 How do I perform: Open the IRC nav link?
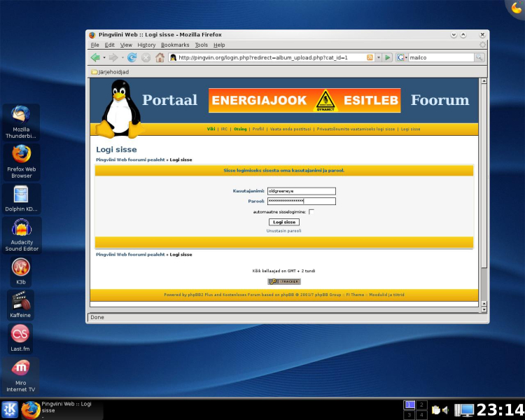point(224,129)
